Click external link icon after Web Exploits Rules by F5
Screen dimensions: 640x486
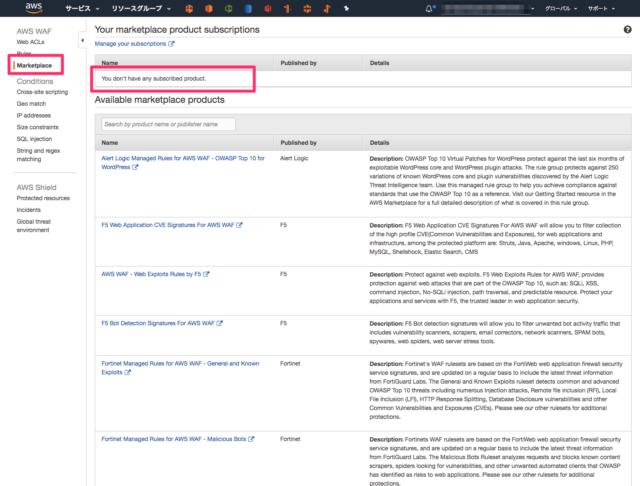[206, 274]
